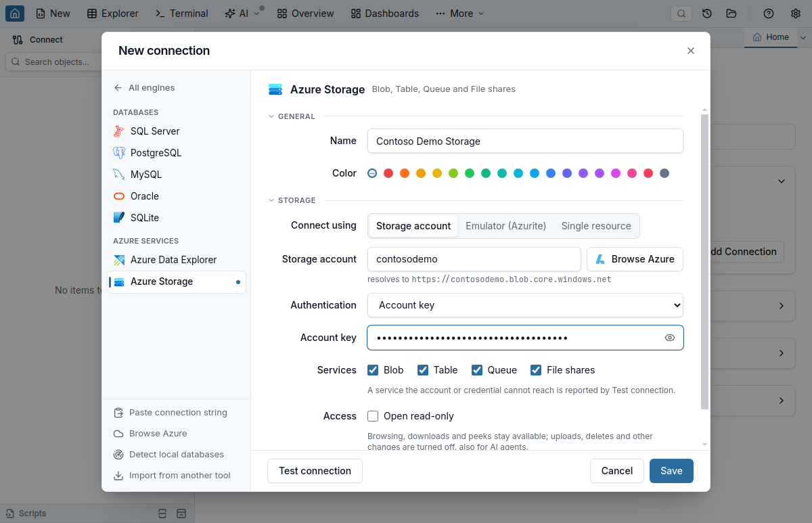Screen dimensions: 812x523
Task: Open Overview in top bar
Action: point(306,14)
